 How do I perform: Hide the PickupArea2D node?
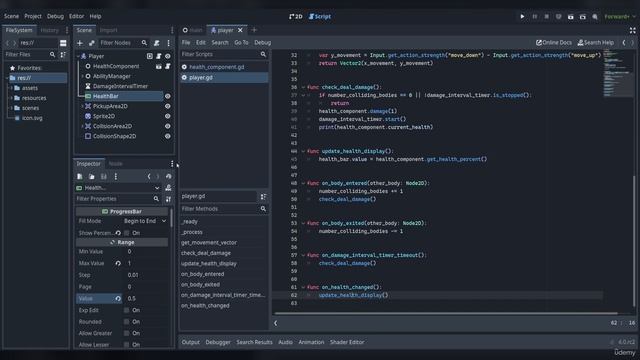point(167,106)
